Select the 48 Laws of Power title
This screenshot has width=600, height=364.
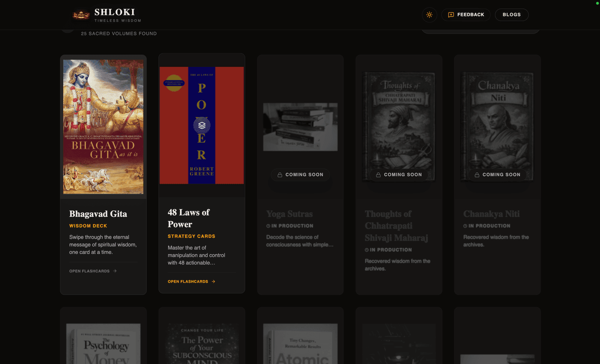(188, 218)
